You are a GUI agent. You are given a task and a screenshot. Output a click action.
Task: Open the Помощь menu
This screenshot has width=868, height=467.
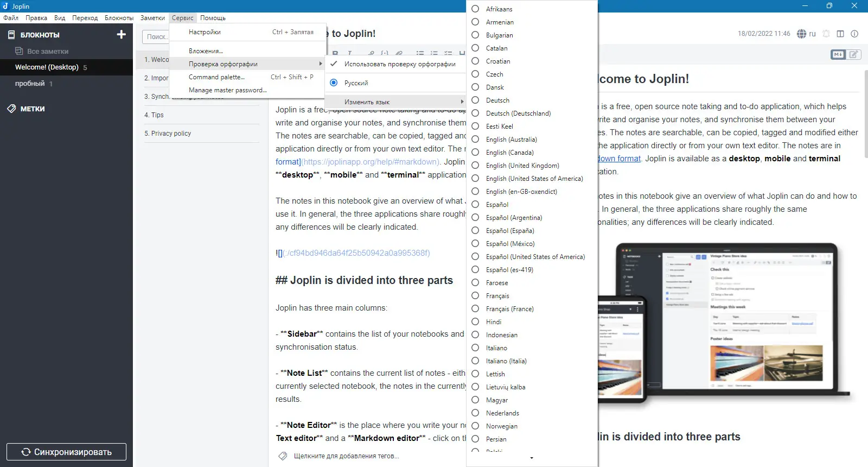click(213, 18)
